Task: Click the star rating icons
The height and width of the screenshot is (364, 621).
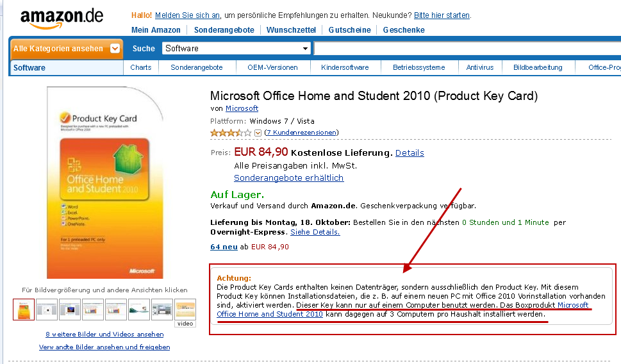Action: (x=231, y=133)
